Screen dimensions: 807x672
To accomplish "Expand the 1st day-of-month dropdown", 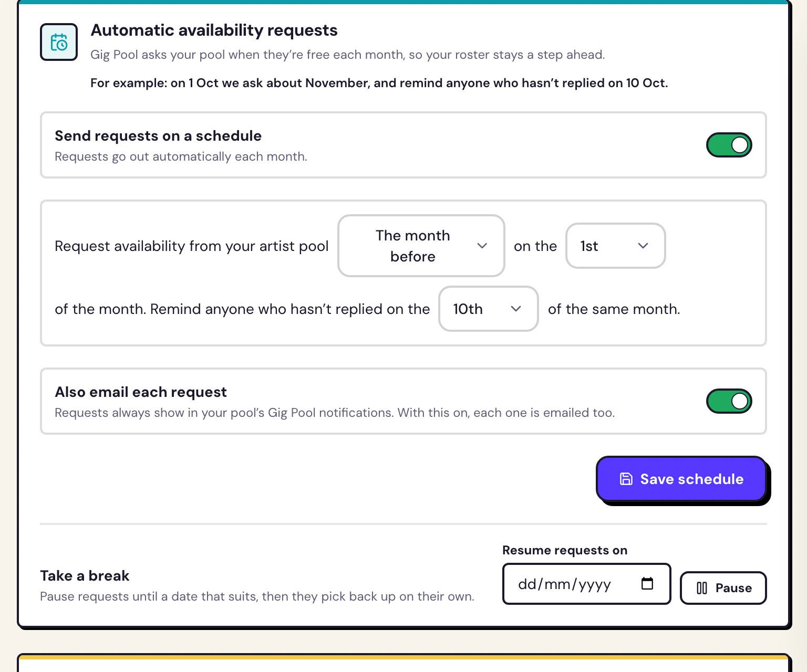I will pyautogui.click(x=615, y=246).
